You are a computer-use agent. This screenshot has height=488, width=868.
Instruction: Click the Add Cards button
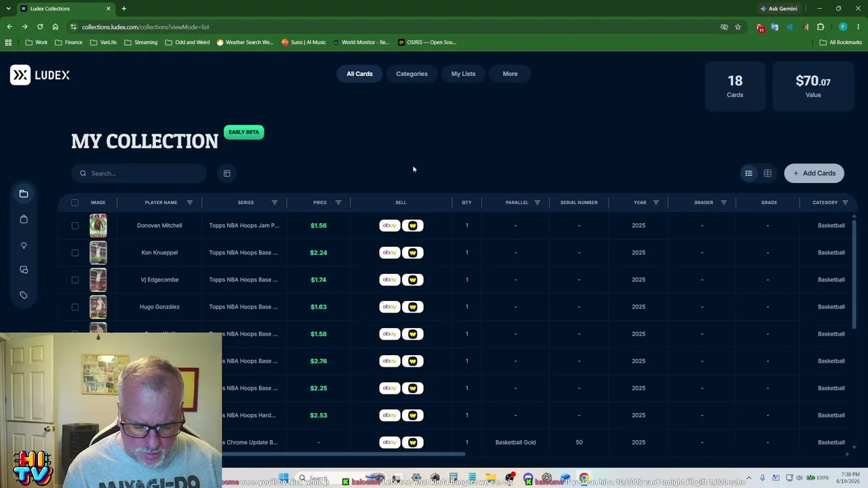coord(814,174)
